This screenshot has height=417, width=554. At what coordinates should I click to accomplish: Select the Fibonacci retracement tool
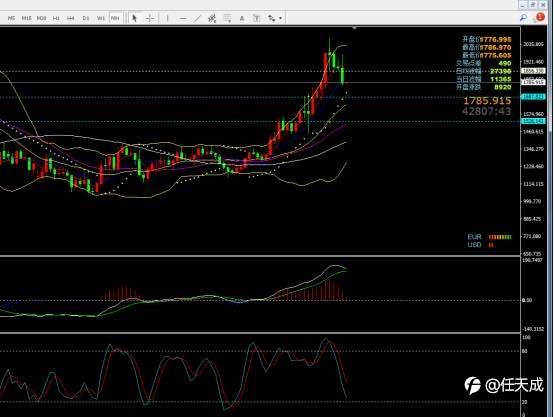coord(227,18)
